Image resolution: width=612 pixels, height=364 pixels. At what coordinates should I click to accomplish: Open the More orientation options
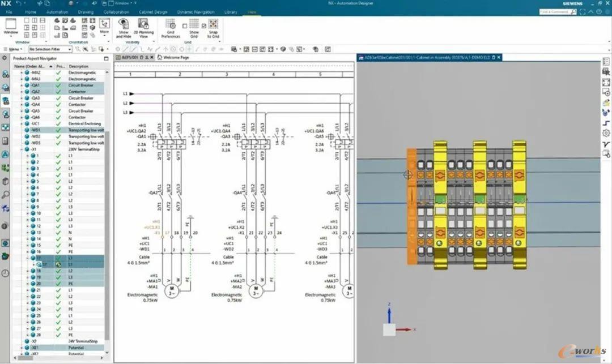[104, 26]
